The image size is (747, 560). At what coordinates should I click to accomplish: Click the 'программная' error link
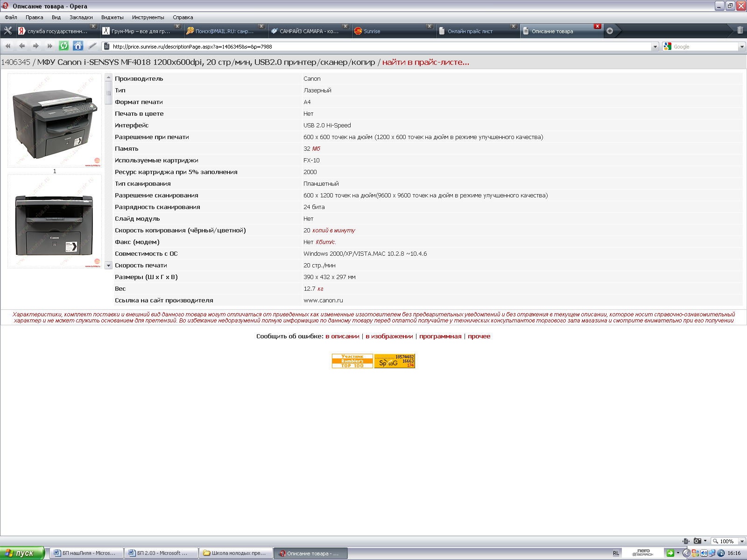click(440, 336)
